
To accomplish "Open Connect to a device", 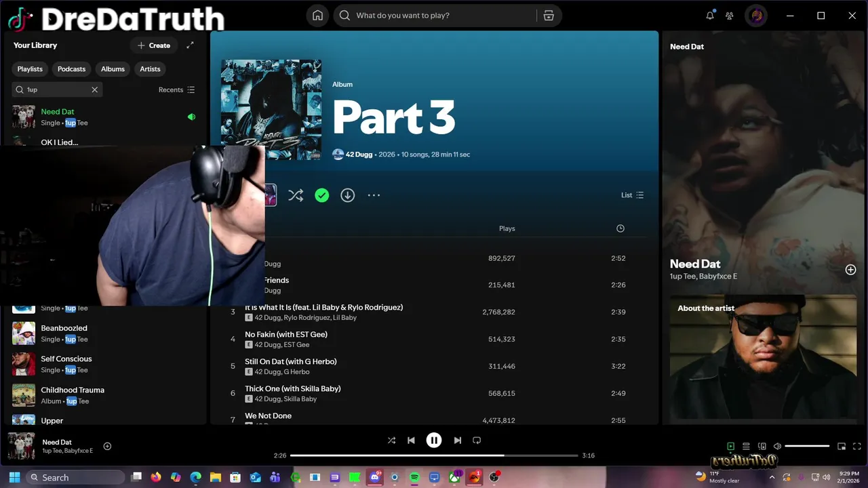I will tap(762, 446).
